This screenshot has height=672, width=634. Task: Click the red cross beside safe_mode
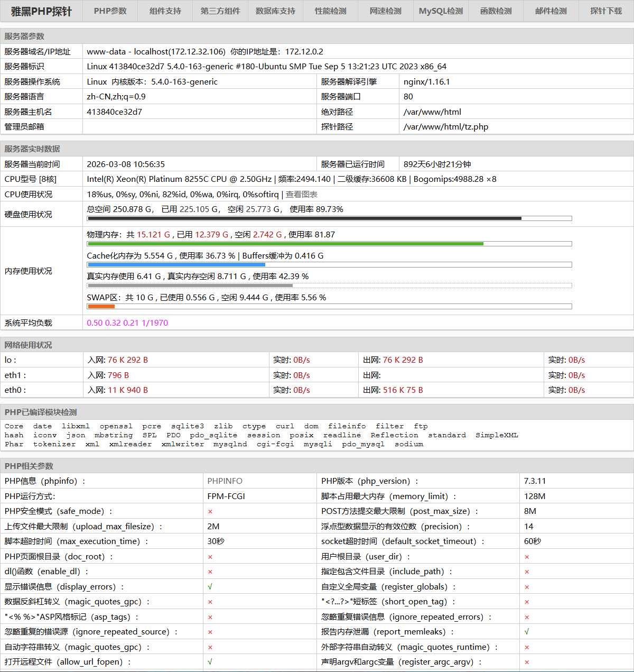[210, 511]
